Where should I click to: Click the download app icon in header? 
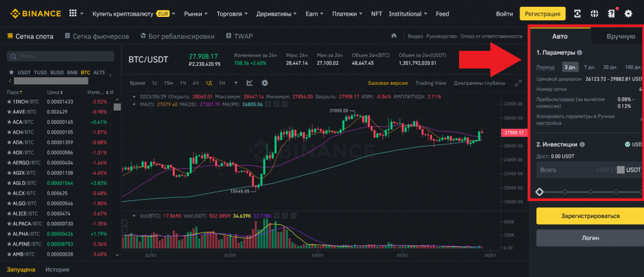577,14
